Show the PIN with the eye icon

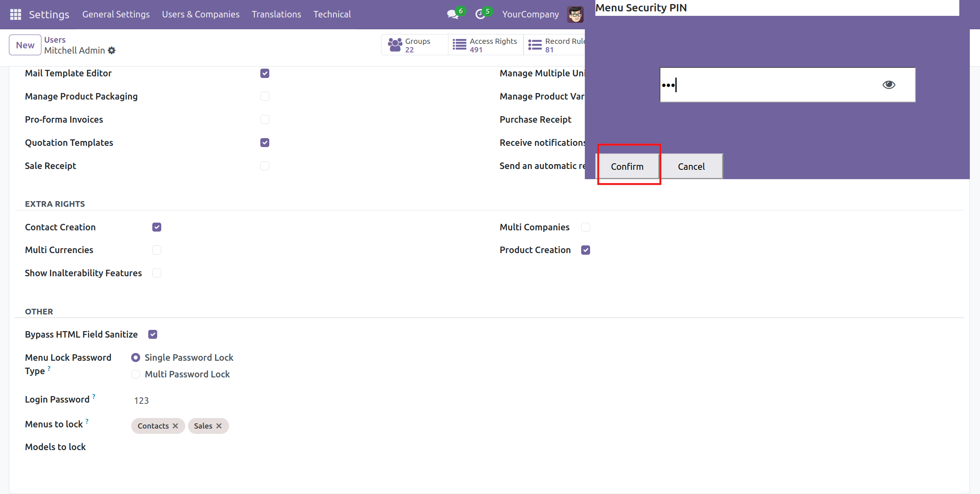[889, 84]
